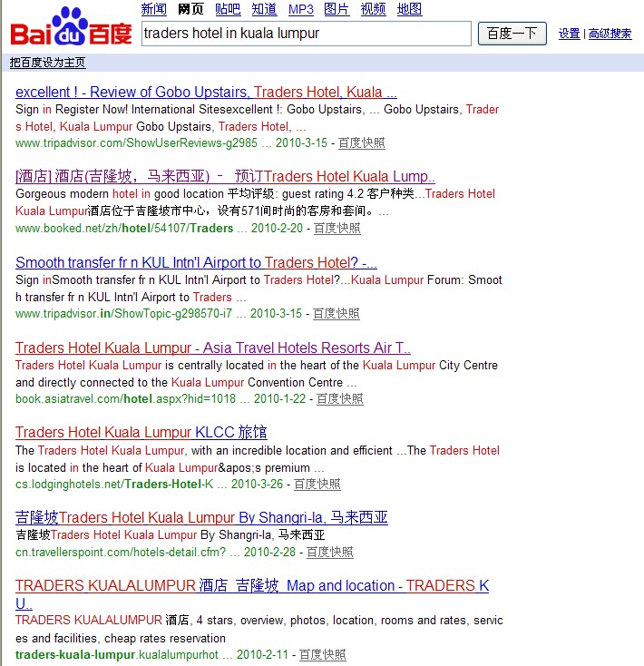Screen dimensions: 644x666
Task: Open 百度快照 for cs.lodginghotels.net result
Action: 317,485
